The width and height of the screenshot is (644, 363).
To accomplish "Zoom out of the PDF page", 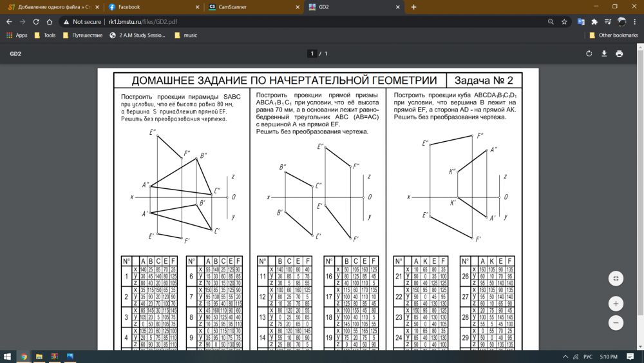I will coord(616,323).
